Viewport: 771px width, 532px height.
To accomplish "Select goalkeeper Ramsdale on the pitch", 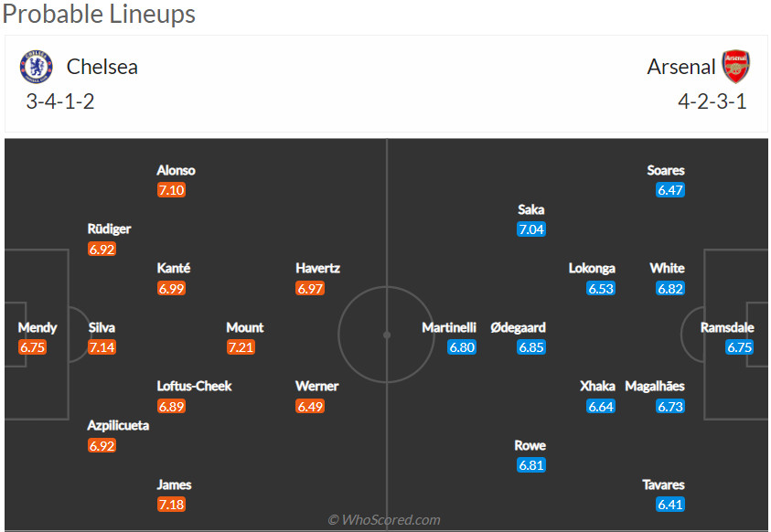I will (729, 327).
